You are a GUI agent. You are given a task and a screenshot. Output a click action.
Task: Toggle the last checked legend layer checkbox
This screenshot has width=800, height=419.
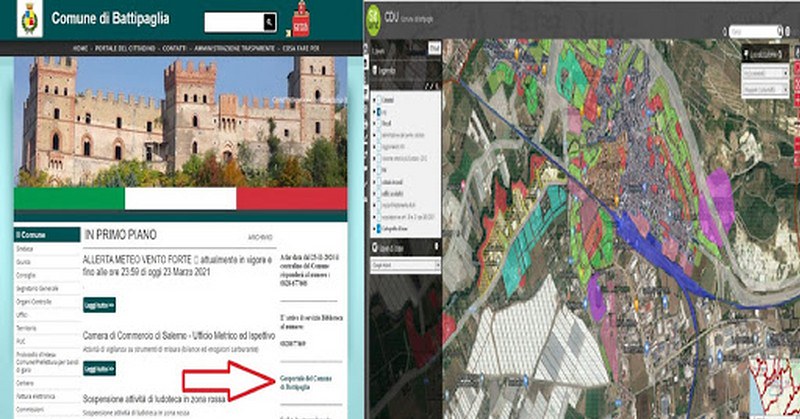(x=378, y=229)
